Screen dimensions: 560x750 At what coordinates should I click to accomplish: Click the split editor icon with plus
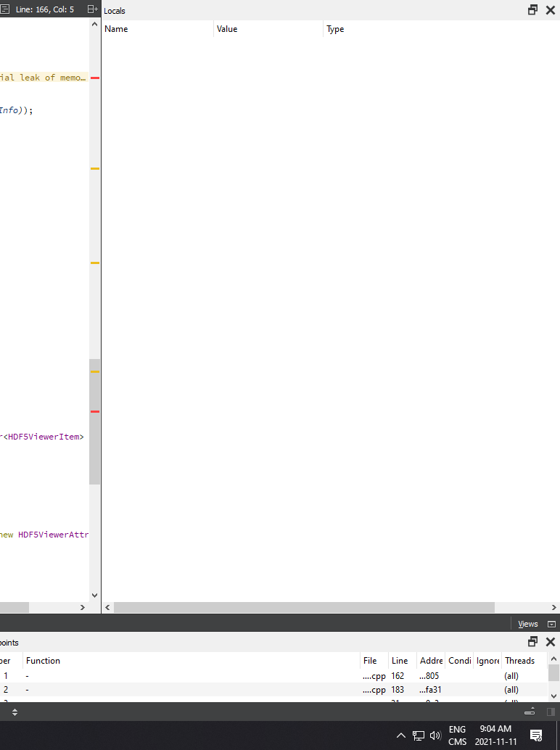point(93,9)
